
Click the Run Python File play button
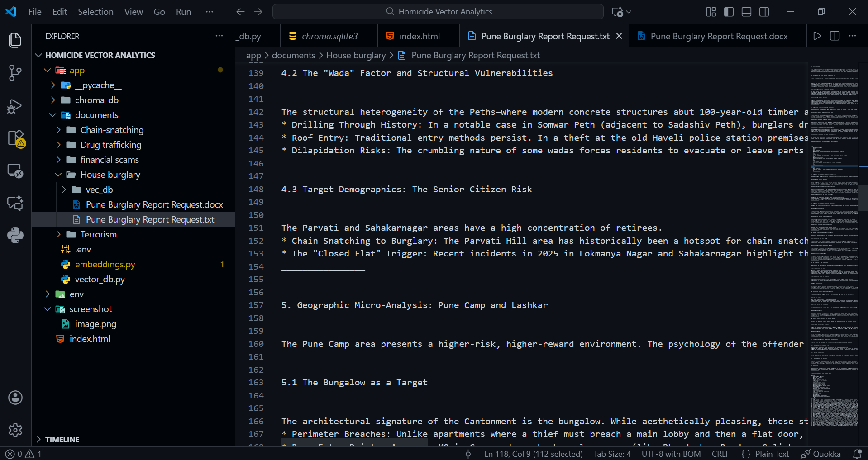point(817,36)
